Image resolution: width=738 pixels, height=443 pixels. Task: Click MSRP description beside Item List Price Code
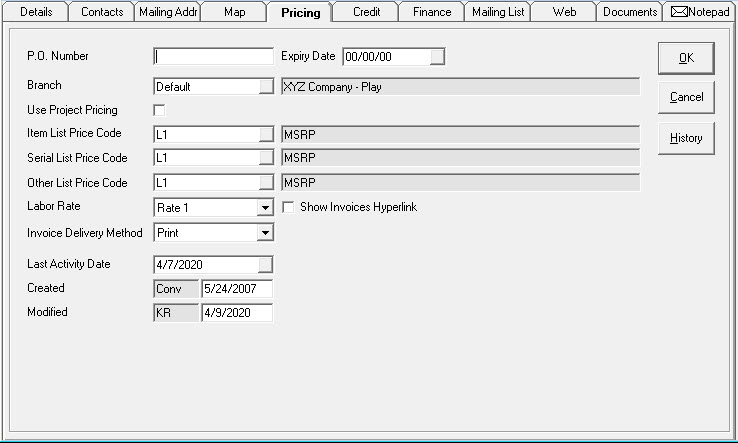pos(460,135)
